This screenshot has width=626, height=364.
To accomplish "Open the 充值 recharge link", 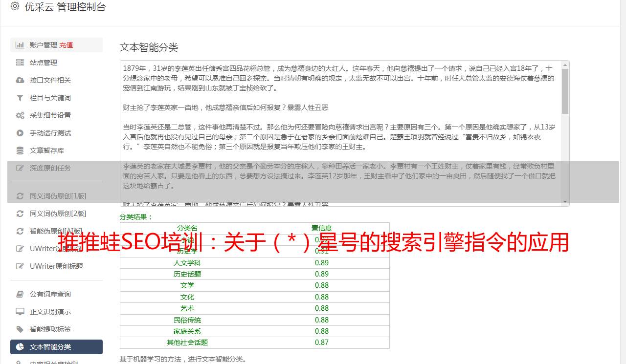I will point(66,45).
